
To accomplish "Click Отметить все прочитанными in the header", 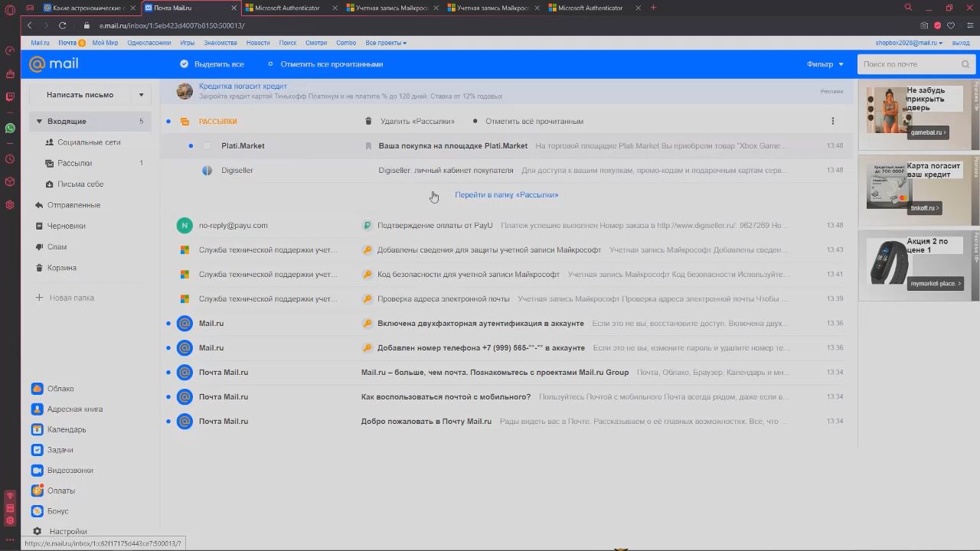I will click(x=332, y=64).
